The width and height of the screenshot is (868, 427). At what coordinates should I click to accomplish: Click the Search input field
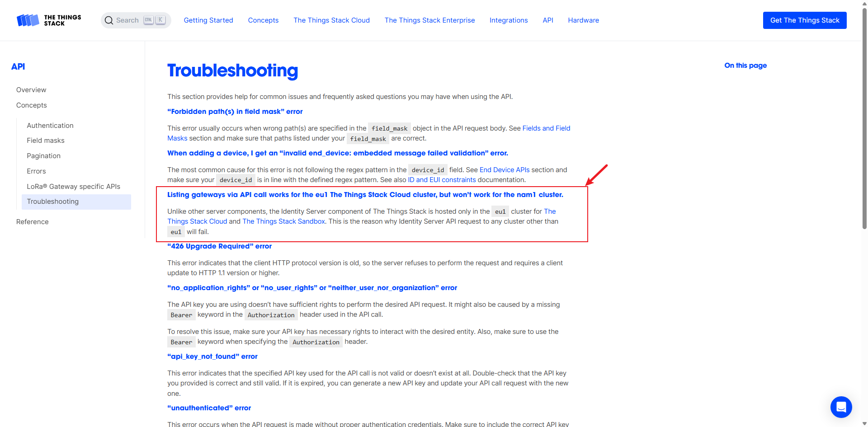[x=136, y=20]
